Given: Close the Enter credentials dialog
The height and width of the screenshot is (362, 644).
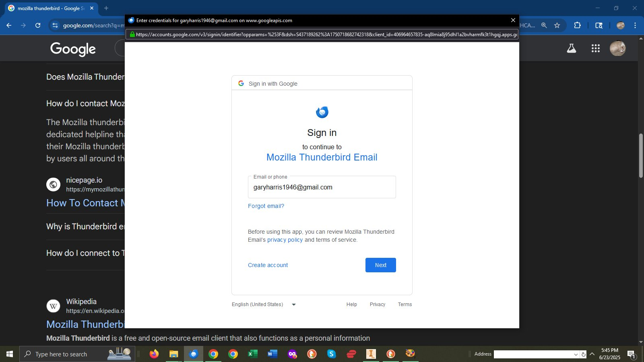Looking at the screenshot, I should click(513, 20).
